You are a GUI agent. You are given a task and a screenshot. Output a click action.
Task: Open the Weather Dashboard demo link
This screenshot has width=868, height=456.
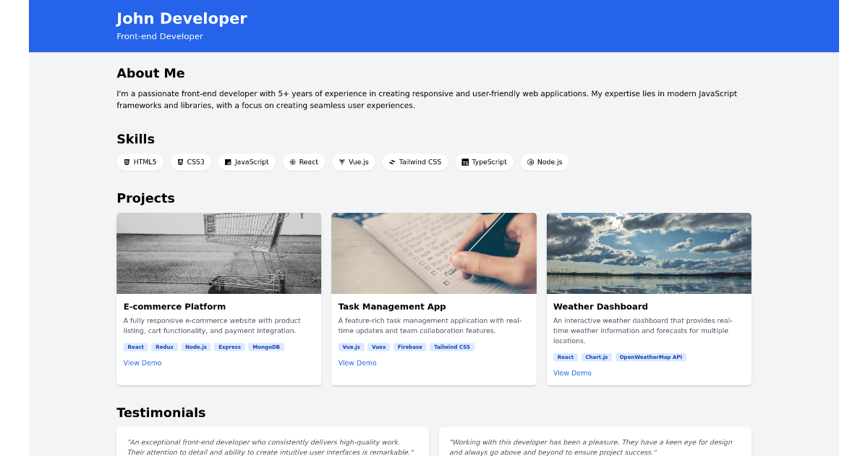pos(572,373)
